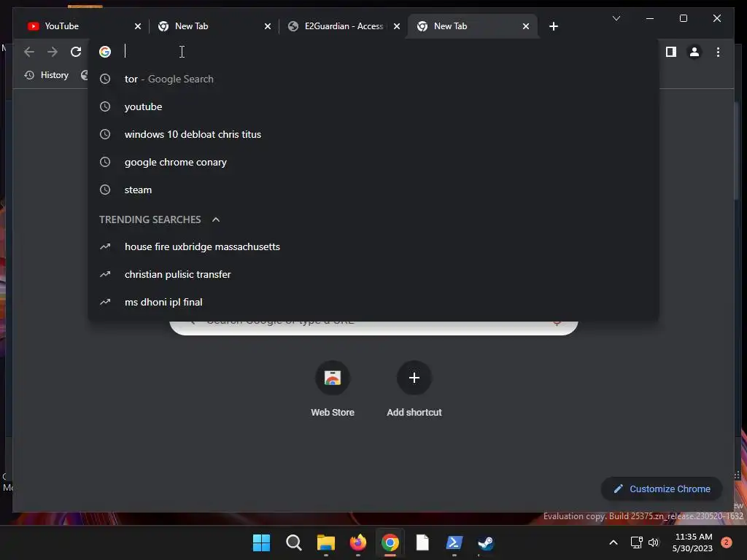Select 'house fire uxbridge massachusetts' trending search
The width and height of the screenshot is (747, 560).
pyautogui.click(x=373, y=246)
